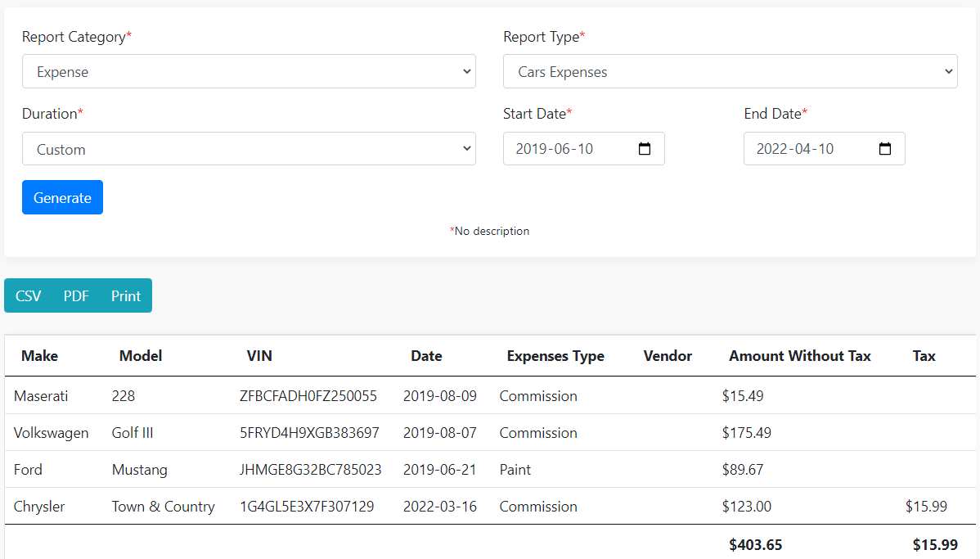The height and width of the screenshot is (559, 980).
Task: Click the date 2019-06-21
Action: [439, 470]
